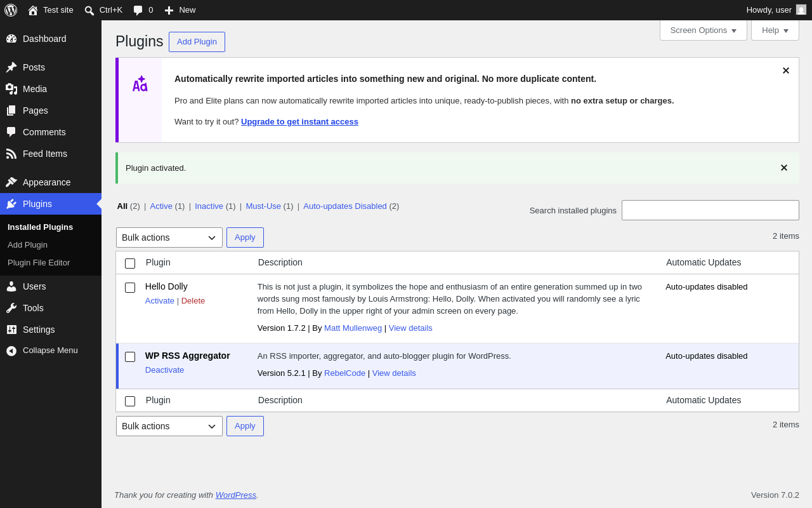This screenshot has width=812, height=508.
Task: Click the Appearance brush icon
Action: coord(11,182)
